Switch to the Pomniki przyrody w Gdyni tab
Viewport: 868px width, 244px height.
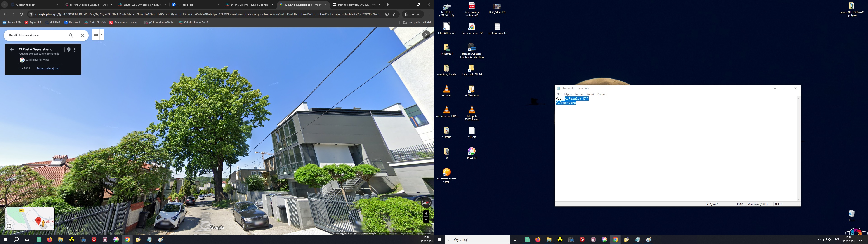point(356,5)
